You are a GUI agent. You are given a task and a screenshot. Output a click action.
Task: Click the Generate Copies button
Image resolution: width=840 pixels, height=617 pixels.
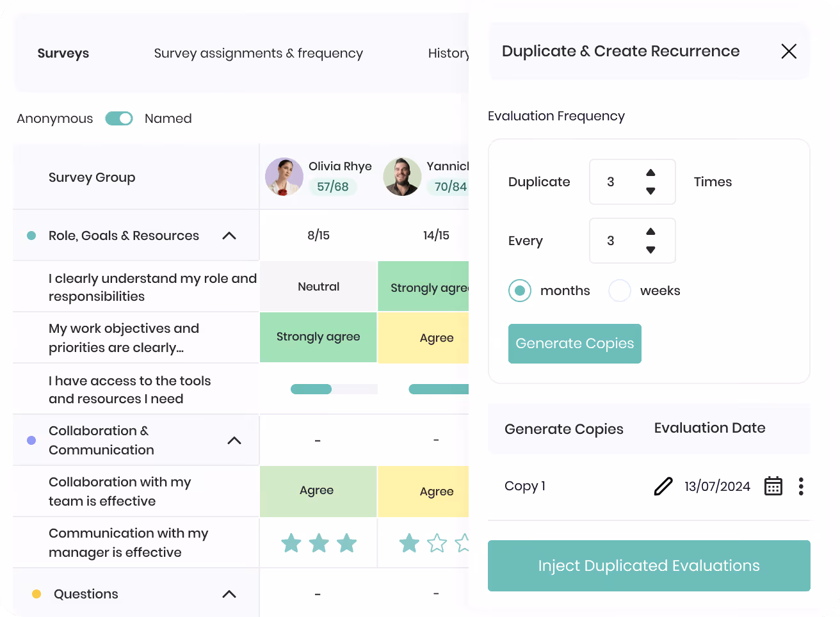click(575, 344)
